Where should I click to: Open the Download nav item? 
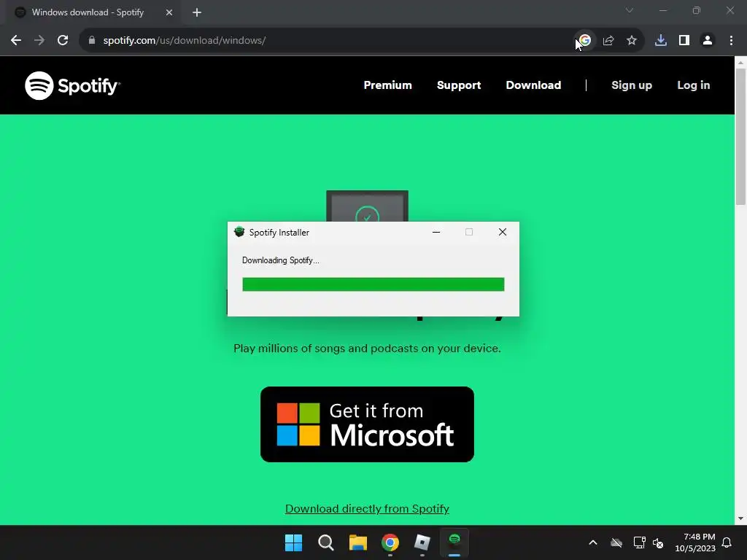pos(533,85)
